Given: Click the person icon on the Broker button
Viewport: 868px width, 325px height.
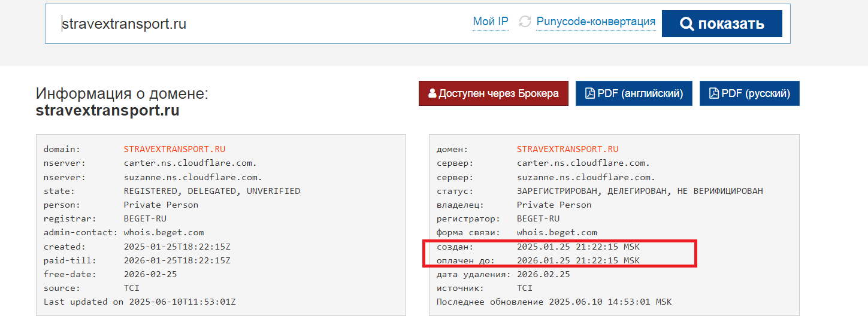Looking at the screenshot, I should click(x=432, y=94).
